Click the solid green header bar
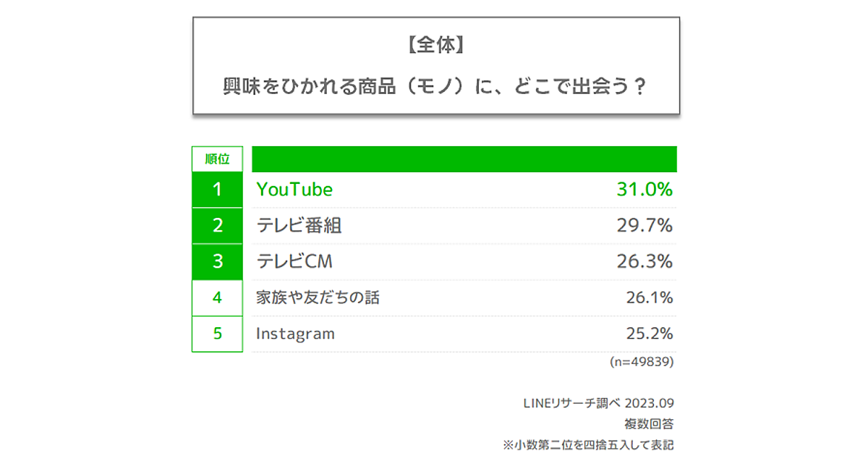The image size is (868, 456). (x=464, y=159)
